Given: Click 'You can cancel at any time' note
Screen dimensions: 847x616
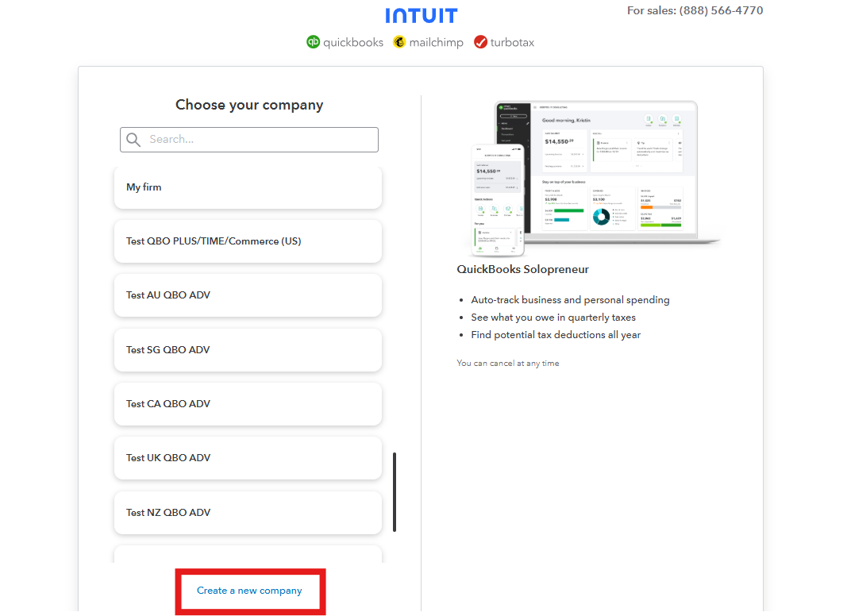Looking at the screenshot, I should coord(508,363).
